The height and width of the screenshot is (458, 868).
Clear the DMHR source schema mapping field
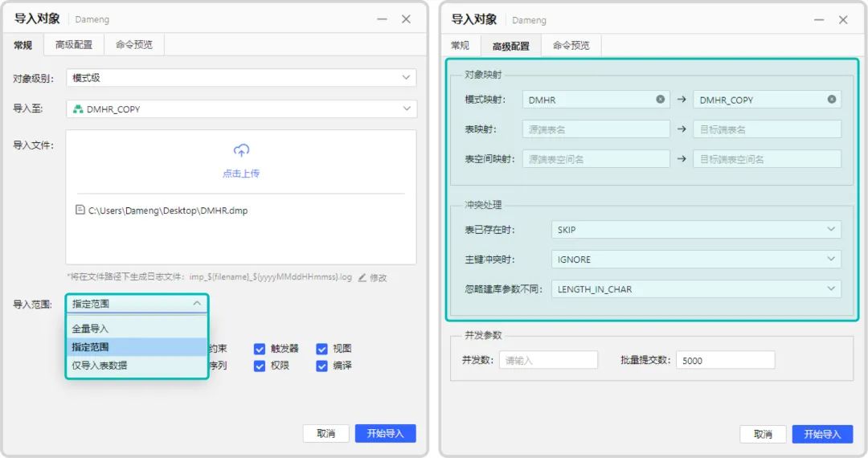[x=661, y=100]
